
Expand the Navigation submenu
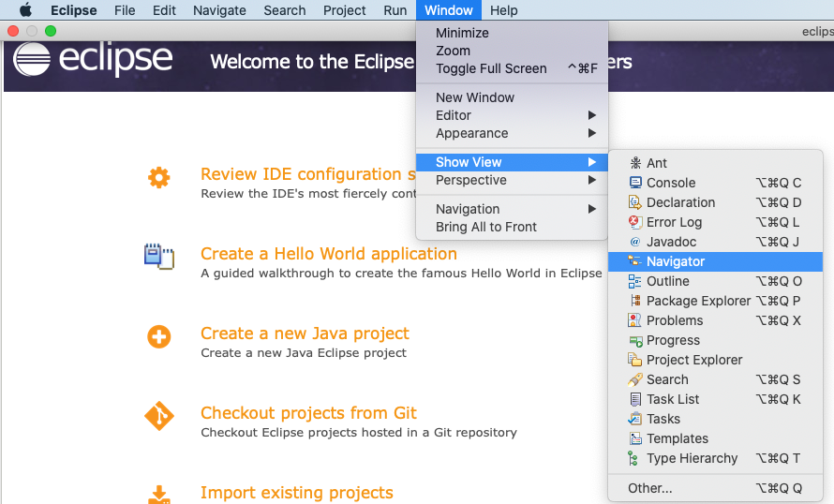coord(512,209)
